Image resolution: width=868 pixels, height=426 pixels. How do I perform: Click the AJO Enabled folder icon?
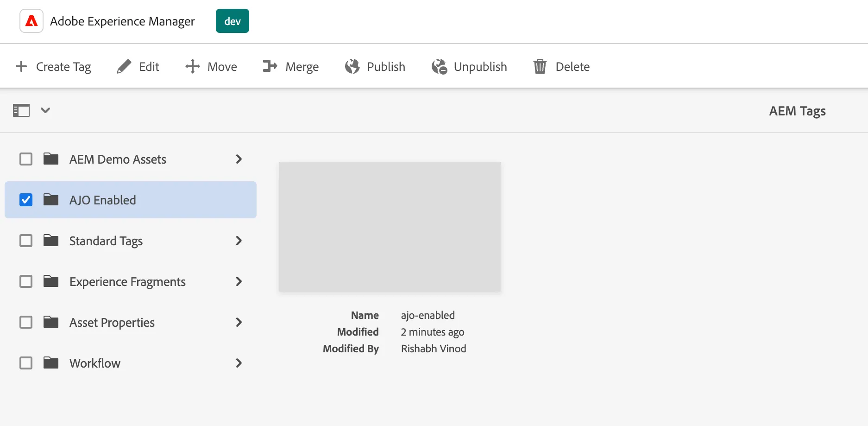coord(51,200)
